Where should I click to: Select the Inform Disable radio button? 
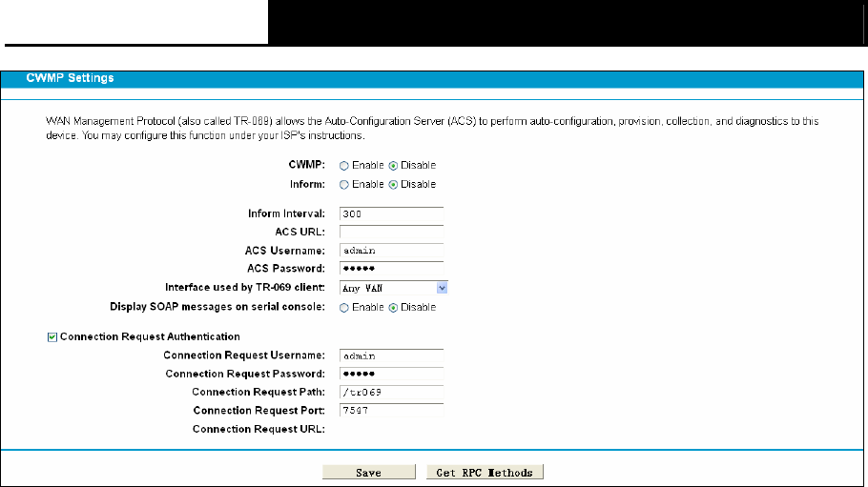393,185
